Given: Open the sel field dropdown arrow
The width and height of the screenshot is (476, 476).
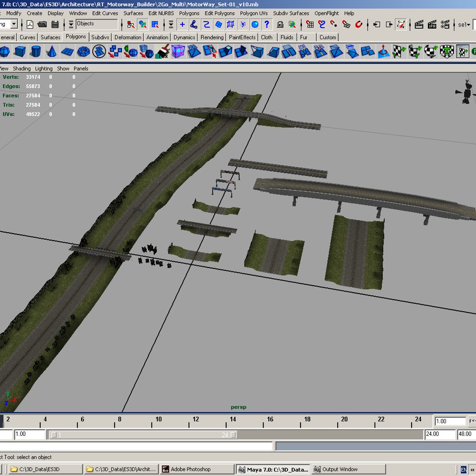Looking at the screenshot, I should [468, 25].
